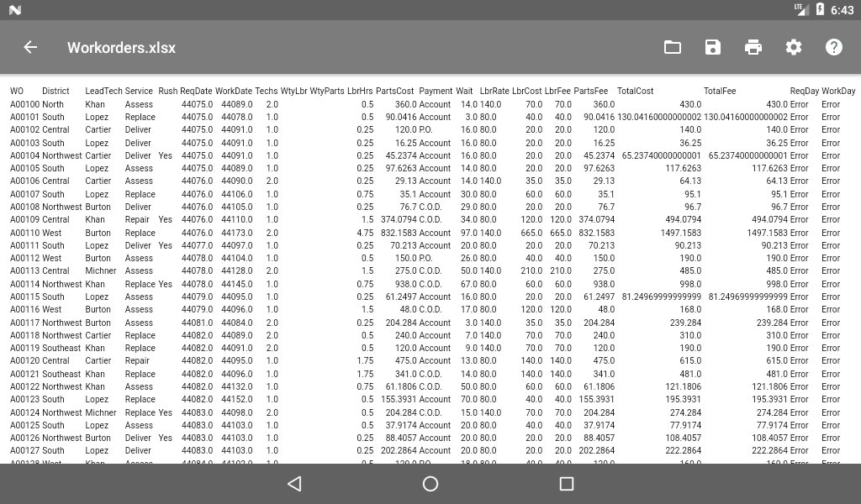Select the TotalCost column header
Viewport: 861px width, 504px height.
(636, 91)
